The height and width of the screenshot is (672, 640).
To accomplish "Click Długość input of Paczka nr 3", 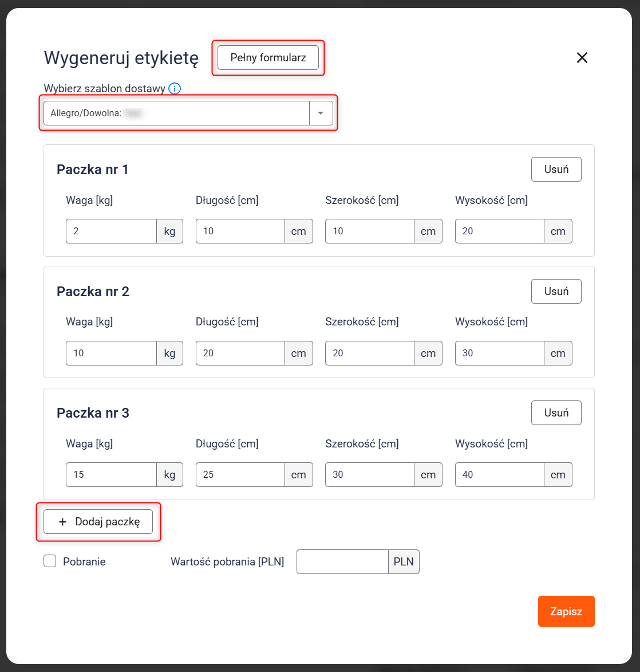I will (240, 475).
